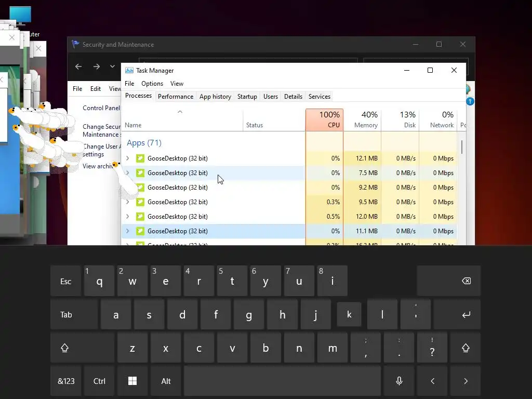Viewport: 532px width, 399px height.
Task: Click the Security and Maintenance flag icon
Action: click(75, 44)
